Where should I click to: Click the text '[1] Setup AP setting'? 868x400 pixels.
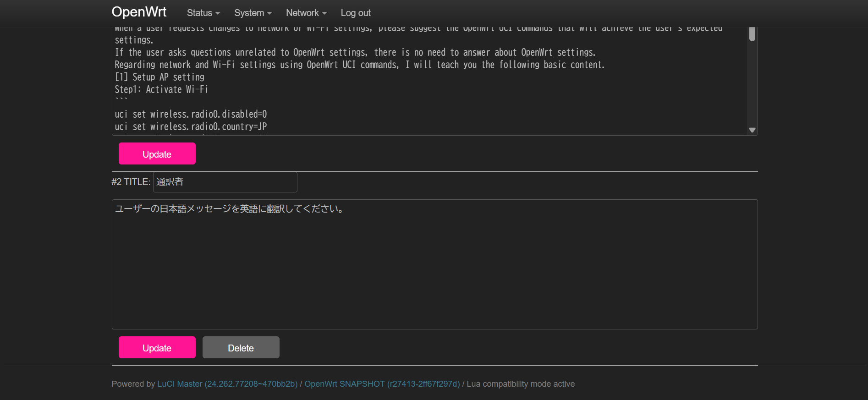pyautogui.click(x=159, y=77)
